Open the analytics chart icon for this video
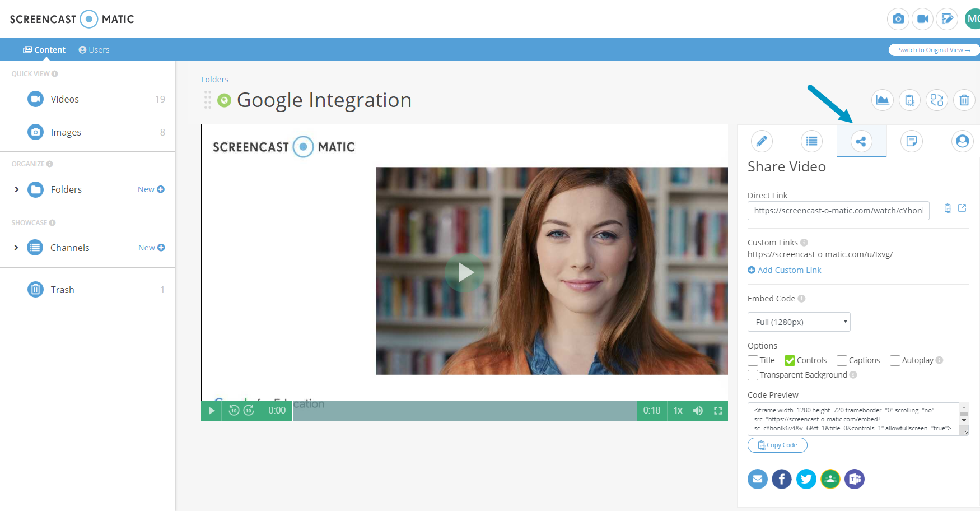 point(883,100)
